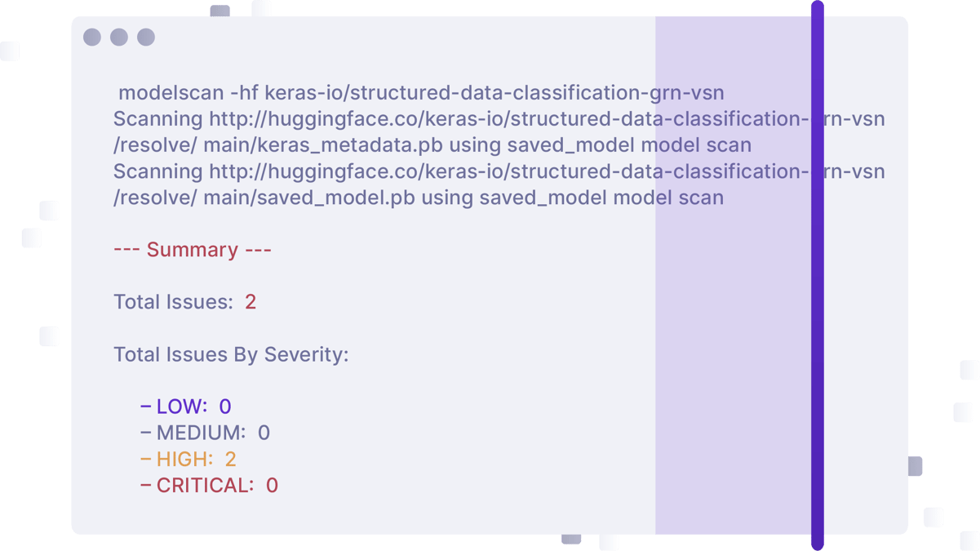Click the rightmost gray window dot
The image size is (980, 551).
coord(146,38)
